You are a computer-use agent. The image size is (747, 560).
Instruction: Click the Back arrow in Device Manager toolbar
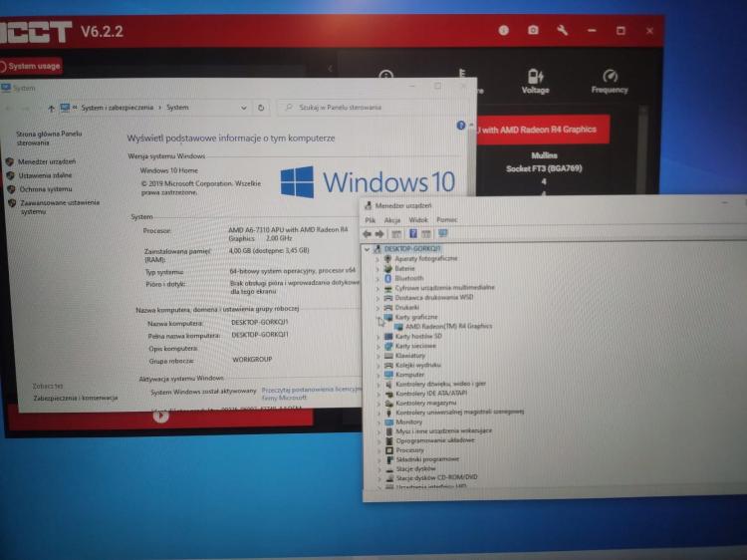(368, 234)
